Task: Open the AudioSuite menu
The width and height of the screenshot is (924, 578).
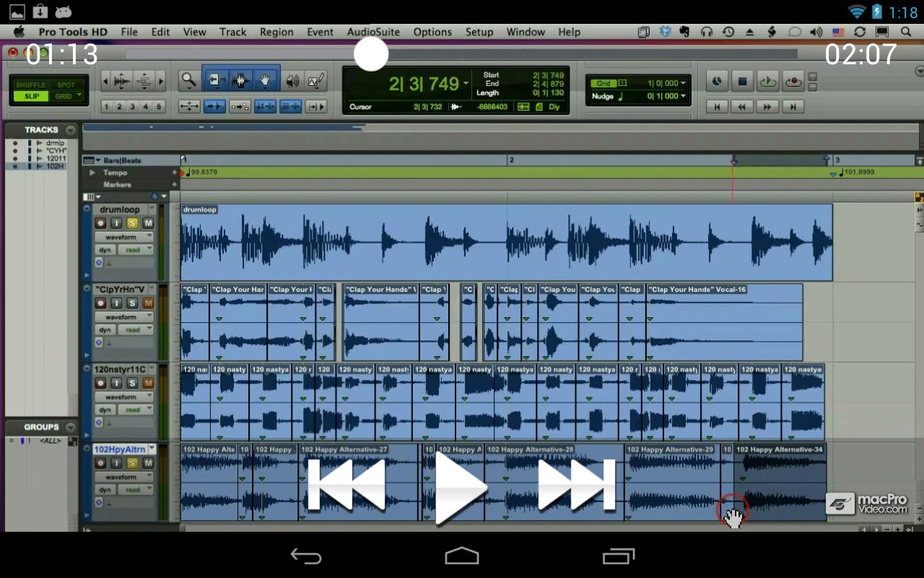Action: pos(373,32)
